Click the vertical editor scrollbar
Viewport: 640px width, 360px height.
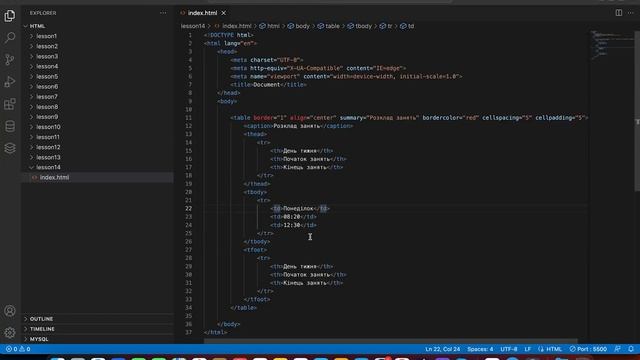coord(637,111)
